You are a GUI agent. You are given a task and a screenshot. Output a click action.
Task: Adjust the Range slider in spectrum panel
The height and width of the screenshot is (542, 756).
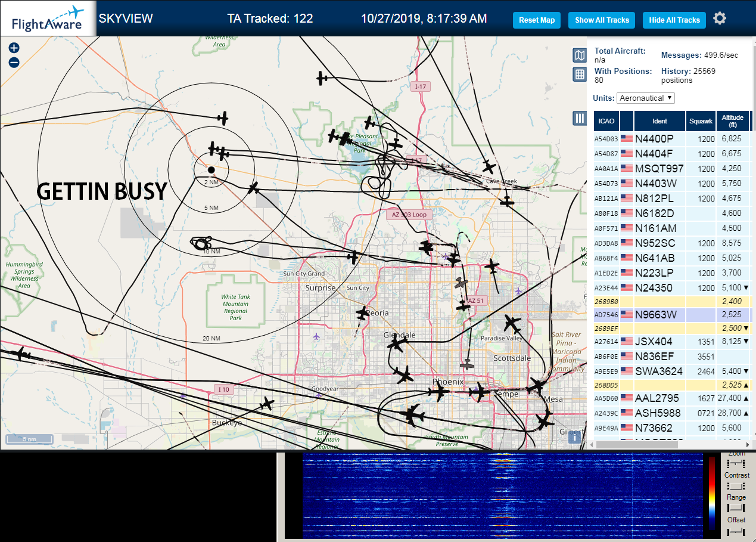pos(736,508)
